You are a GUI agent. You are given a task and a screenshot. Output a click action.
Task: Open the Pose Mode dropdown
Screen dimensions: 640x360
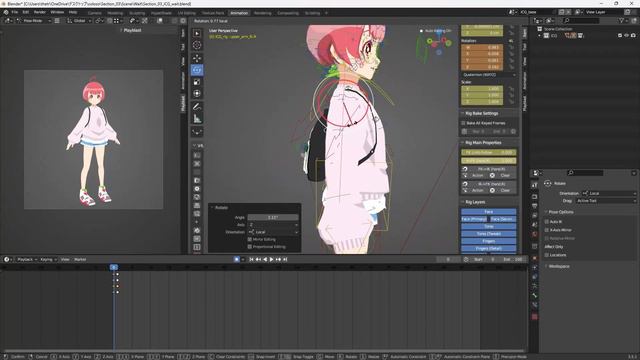tap(34, 21)
